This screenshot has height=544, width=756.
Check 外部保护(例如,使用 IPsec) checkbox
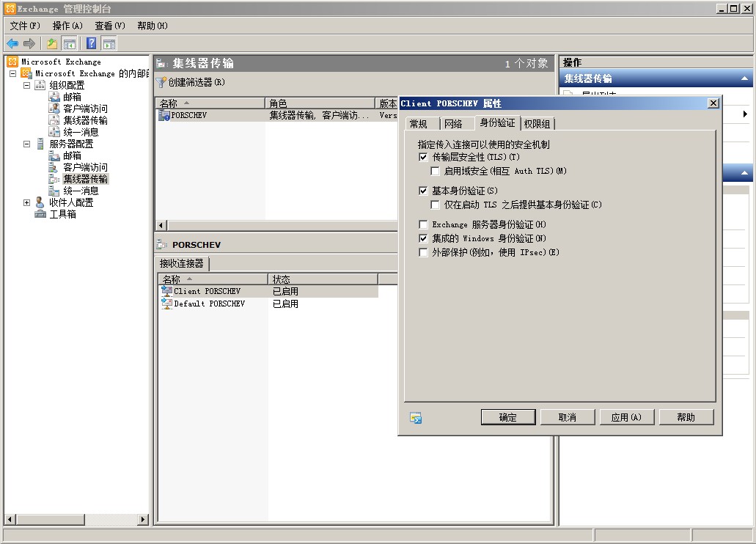[423, 253]
